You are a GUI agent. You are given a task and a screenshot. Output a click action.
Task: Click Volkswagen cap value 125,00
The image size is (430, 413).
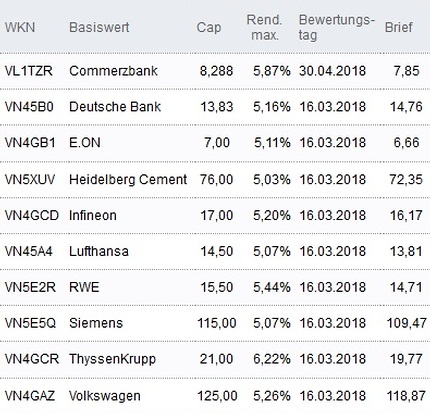(217, 396)
